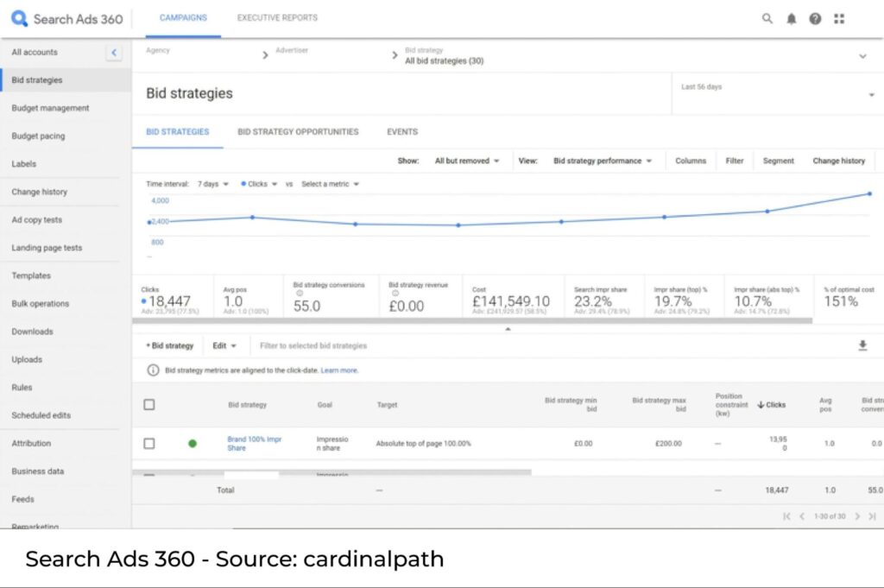Click last data point on Clicks chart
The image size is (884, 588).
pyautogui.click(x=869, y=194)
